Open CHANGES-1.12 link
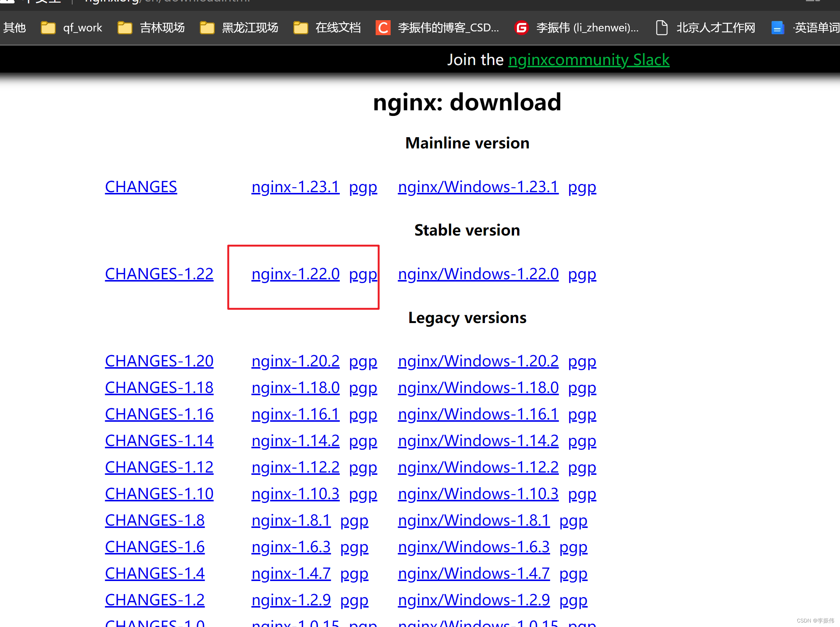Screen dimensions: 840x627 click(159, 468)
